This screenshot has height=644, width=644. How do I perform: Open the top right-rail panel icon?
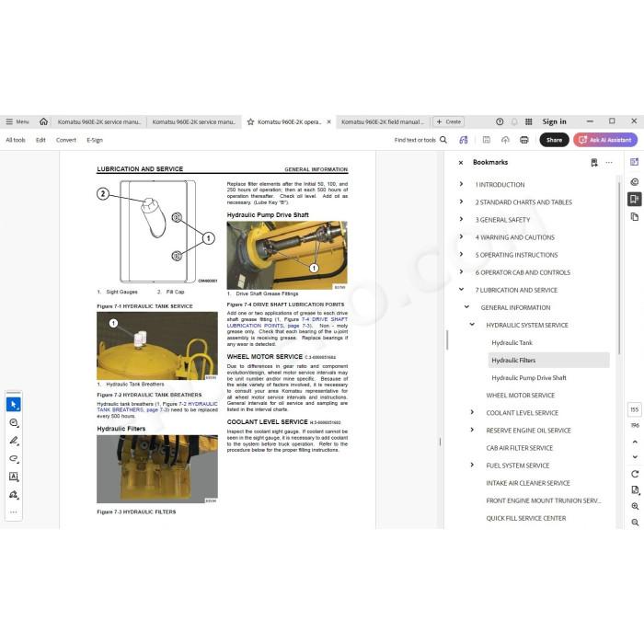point(634,162)
